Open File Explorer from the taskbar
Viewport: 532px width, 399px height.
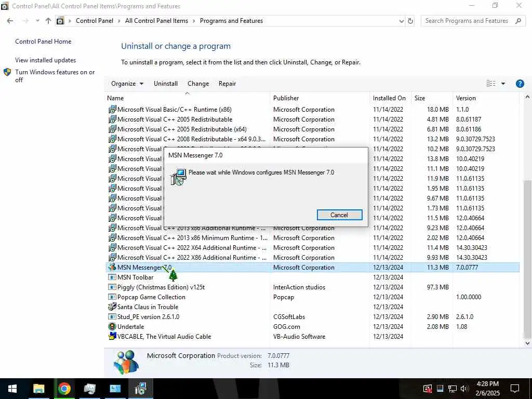[x=38, y=389]
